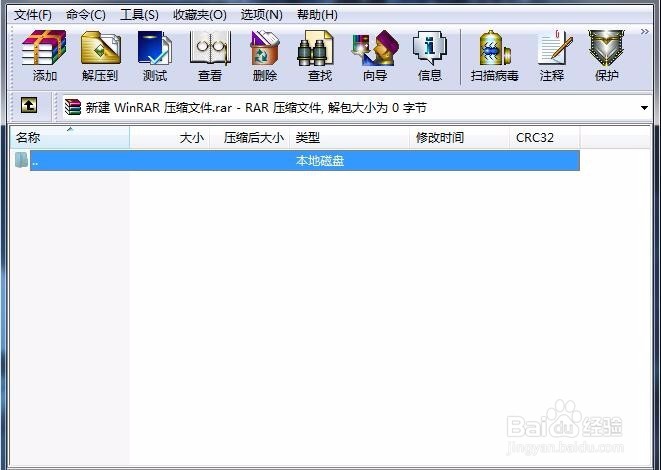Open the 命令(C) menu
This screenshot has width=661, height=470.
click(x=86, y=15)
